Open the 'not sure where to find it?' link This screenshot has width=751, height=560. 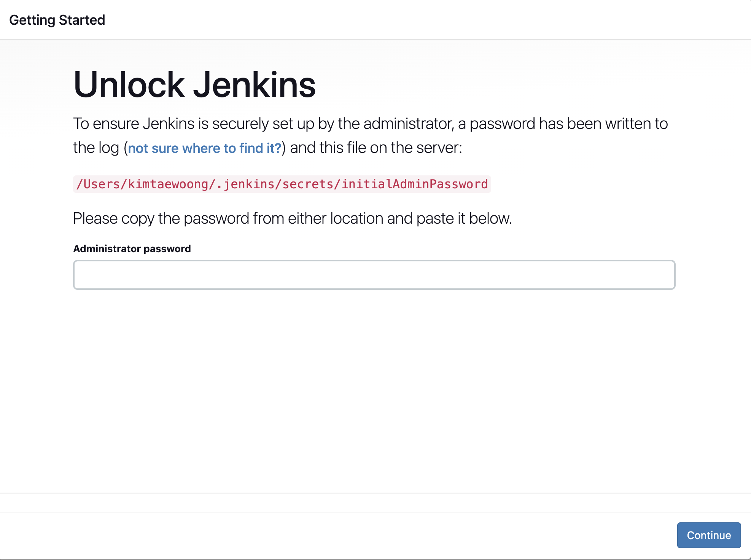pos(204,148)
